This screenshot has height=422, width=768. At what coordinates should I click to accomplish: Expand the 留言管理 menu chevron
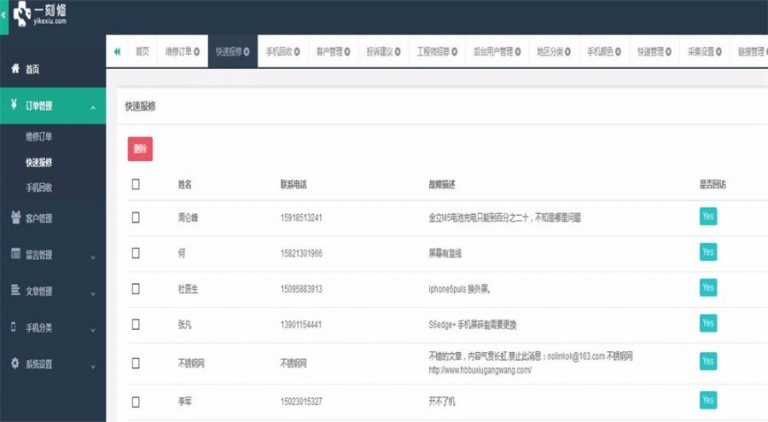[x=92, y=255]
